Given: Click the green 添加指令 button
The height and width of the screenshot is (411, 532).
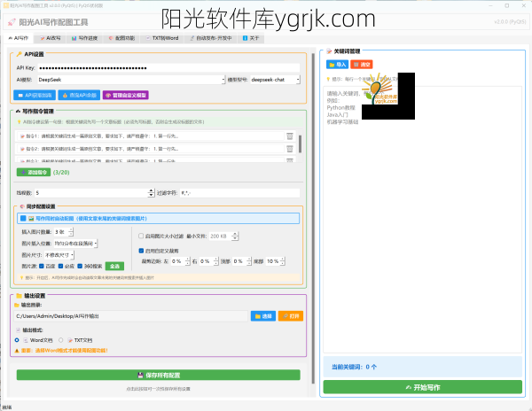Looking at the screenshot, I should tap(34, 172).
